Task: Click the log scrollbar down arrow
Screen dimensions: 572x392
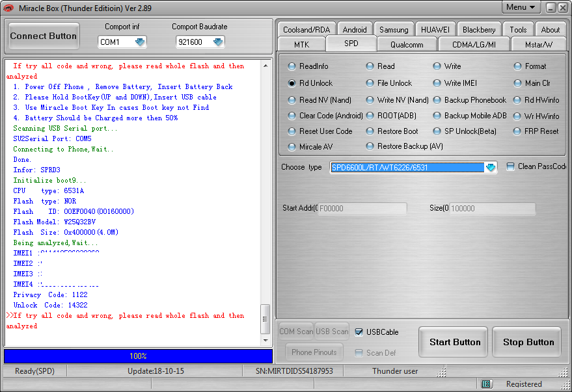Action: [x=266, y=341]
